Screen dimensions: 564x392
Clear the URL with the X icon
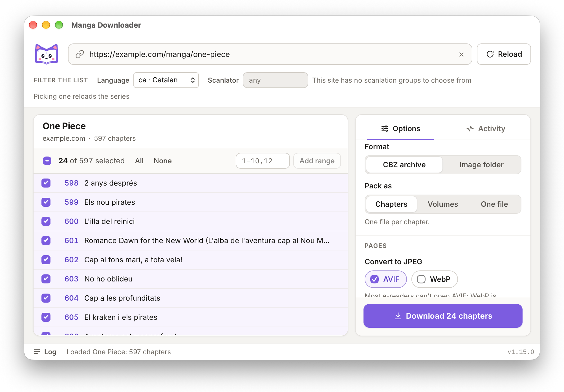[x=461, y=54]
